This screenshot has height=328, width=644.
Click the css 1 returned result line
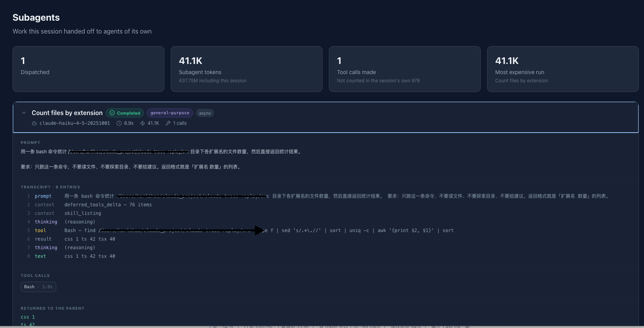coord(28,317)
